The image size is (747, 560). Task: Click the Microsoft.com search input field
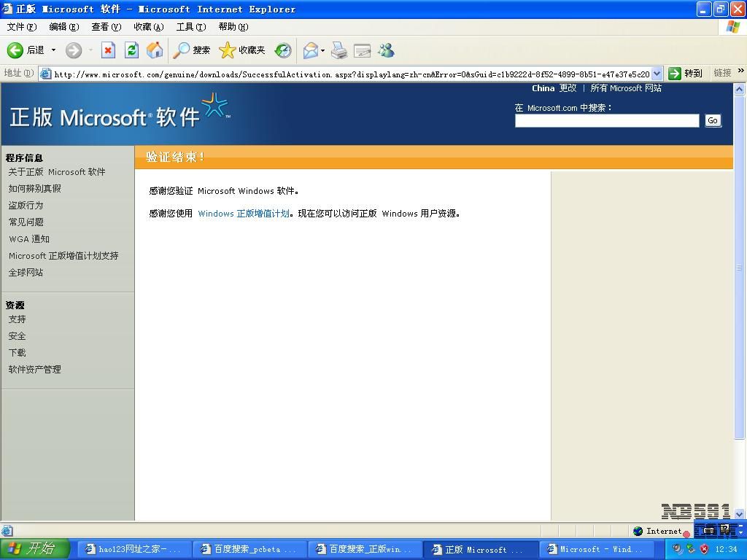pos(606,121)
